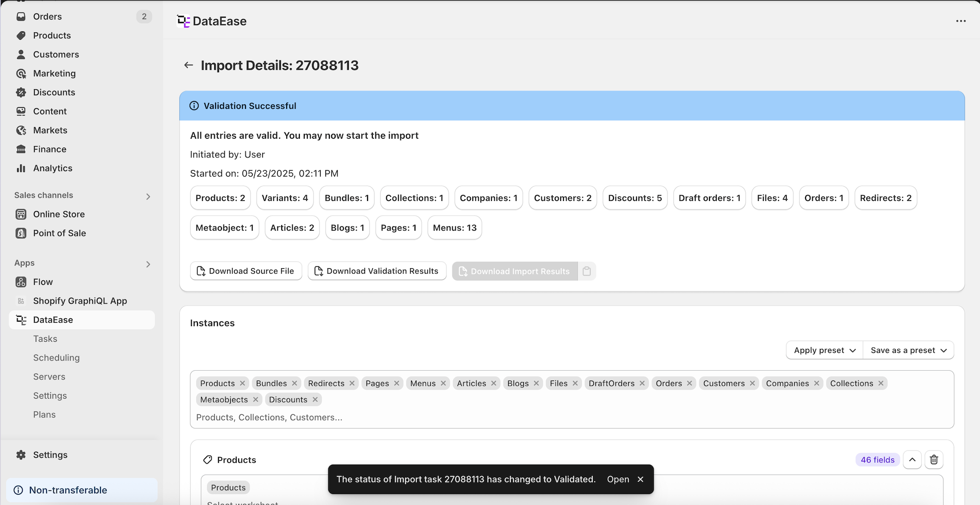This screenshot has width=980, height=505.
Task: Dismiss the status notification toast
Action: click(640, 480)
